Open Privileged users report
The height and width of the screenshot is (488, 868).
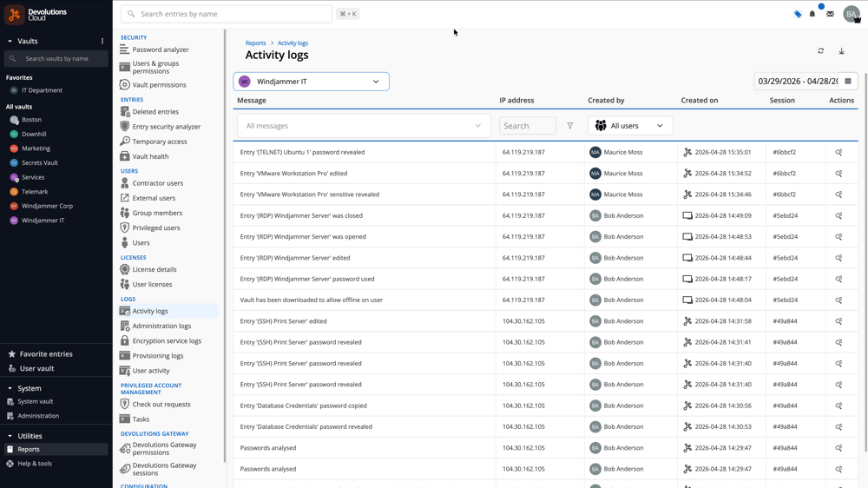pyautogui.click(x=156, y=228)
